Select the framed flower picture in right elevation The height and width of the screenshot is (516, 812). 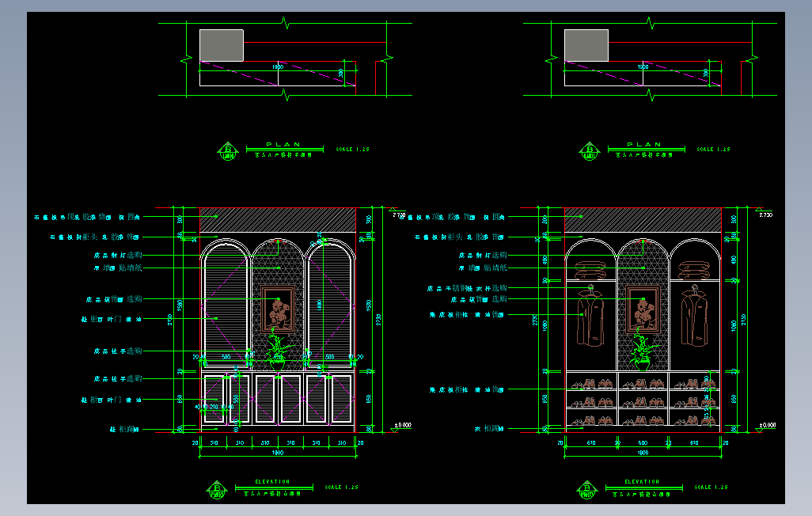click(x=643, y=309)
